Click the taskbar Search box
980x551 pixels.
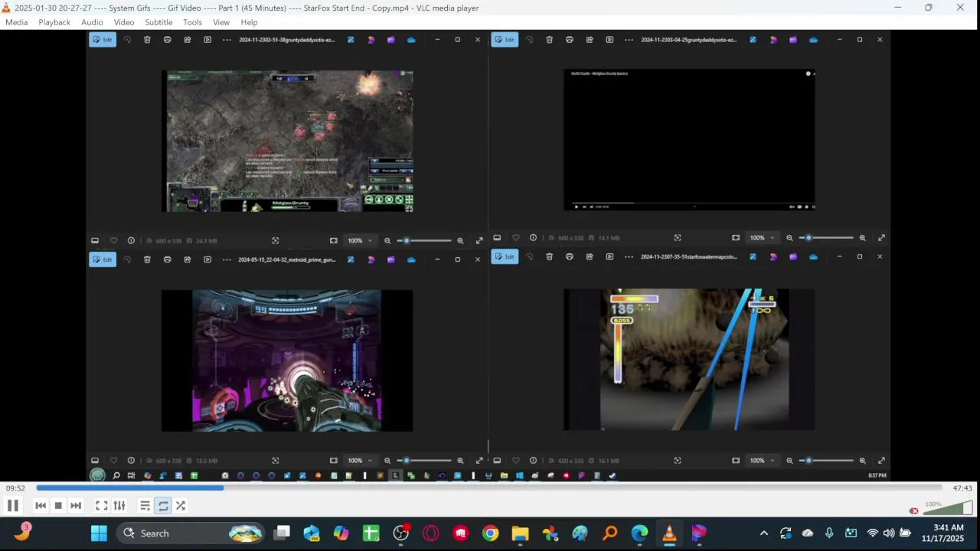click(190, 533)
